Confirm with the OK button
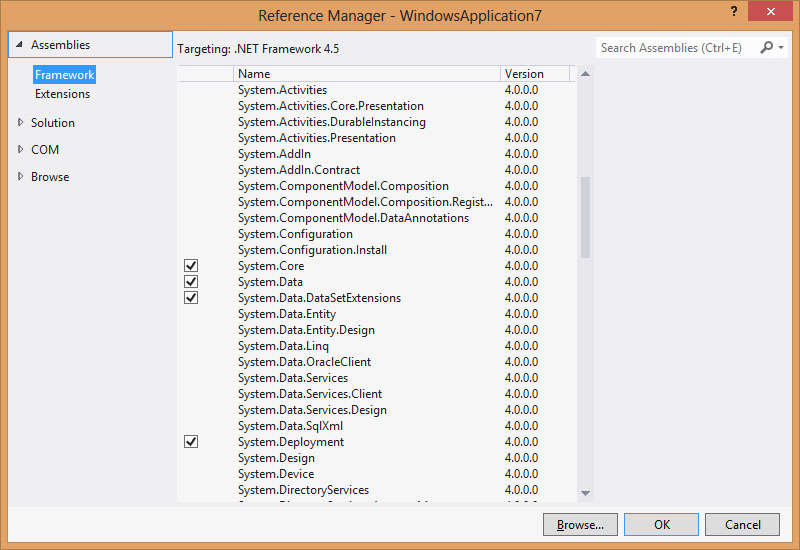Screen dimensions: 800x550 661,524
